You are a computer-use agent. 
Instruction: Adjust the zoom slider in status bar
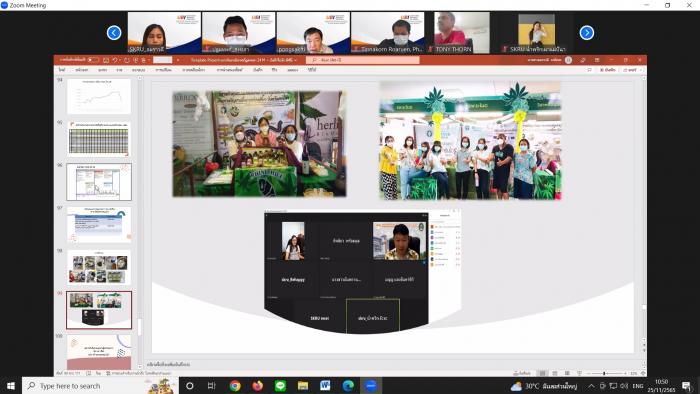coord(604,373)
